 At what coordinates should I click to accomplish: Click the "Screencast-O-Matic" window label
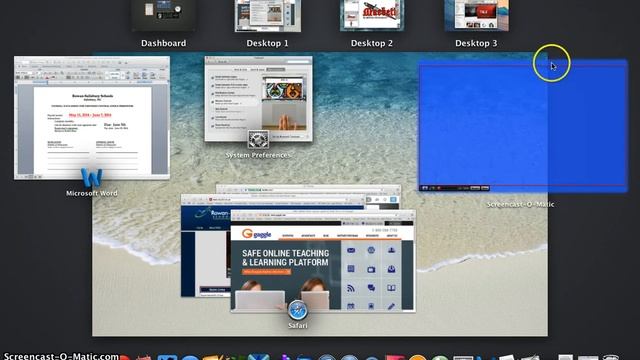coord(520,204)
